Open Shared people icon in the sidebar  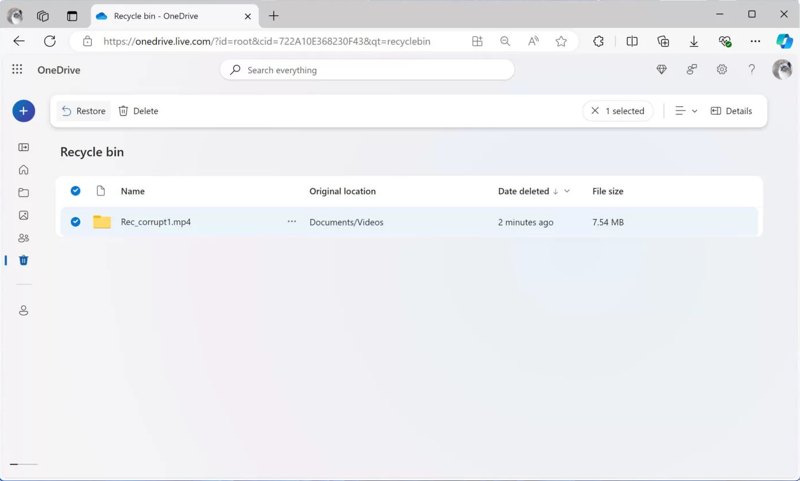pos(23,238)
